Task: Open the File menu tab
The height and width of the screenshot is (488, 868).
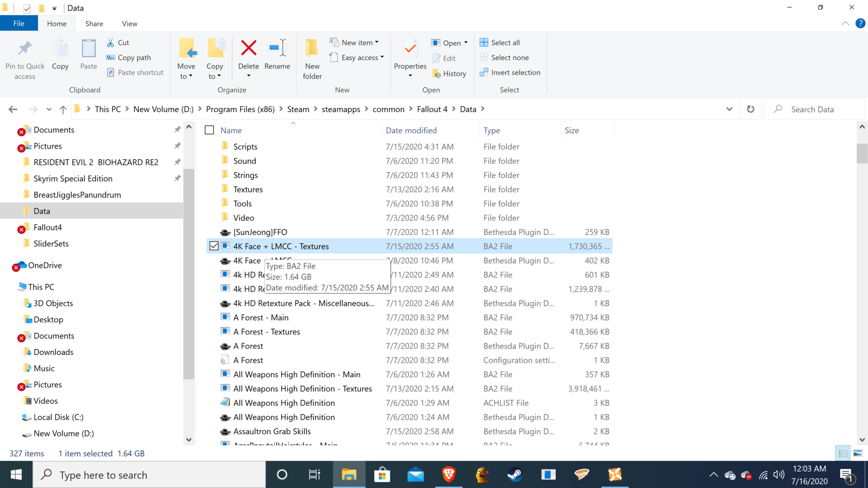Action: [19, 23]
